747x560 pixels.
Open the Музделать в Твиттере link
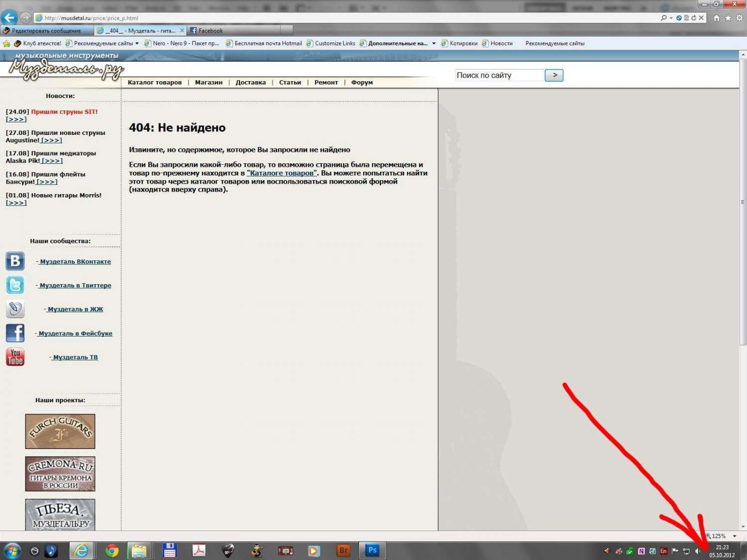[75, 285]
